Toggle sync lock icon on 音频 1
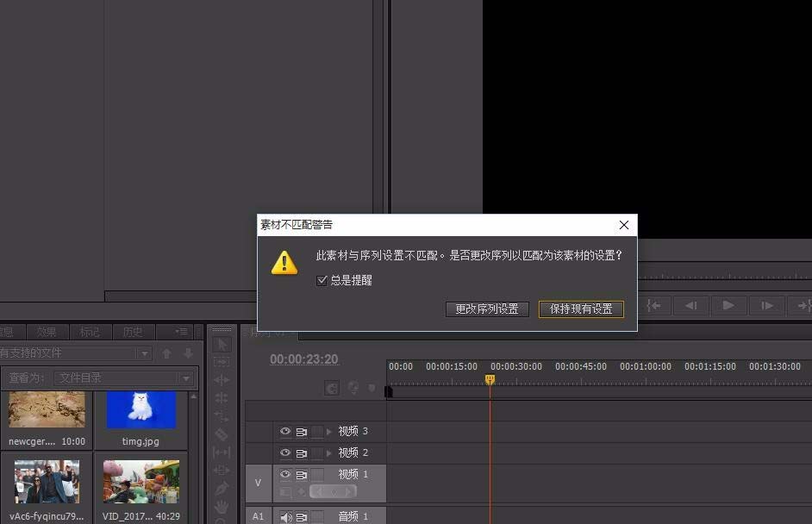The image size is (812, 524). click(302, 516)
